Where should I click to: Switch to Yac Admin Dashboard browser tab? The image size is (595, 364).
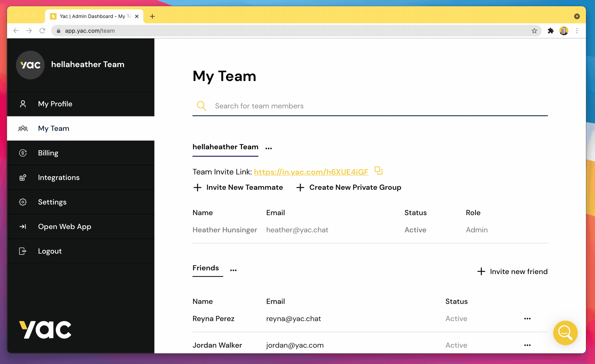[94, 16]
